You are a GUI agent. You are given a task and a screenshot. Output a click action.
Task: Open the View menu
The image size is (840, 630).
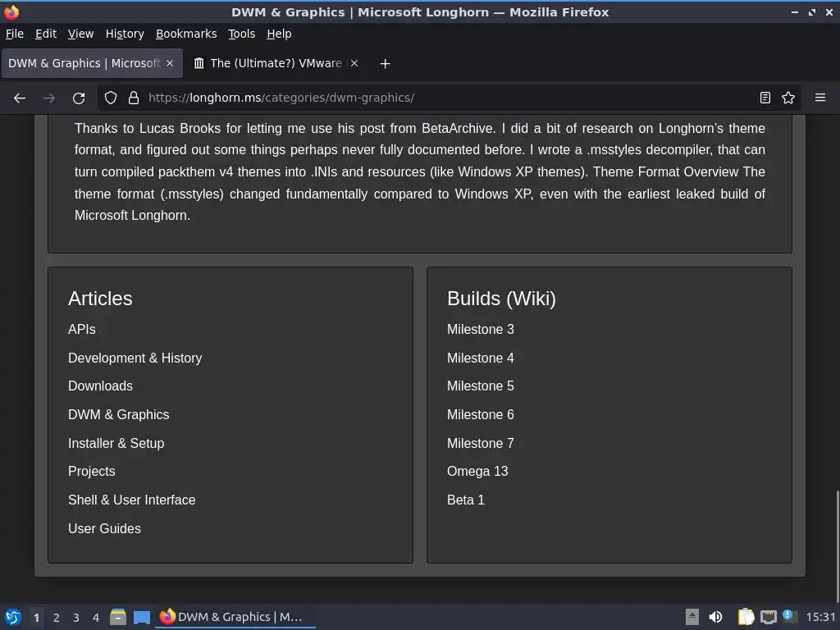pyautogui.click(x=80, y=34)
